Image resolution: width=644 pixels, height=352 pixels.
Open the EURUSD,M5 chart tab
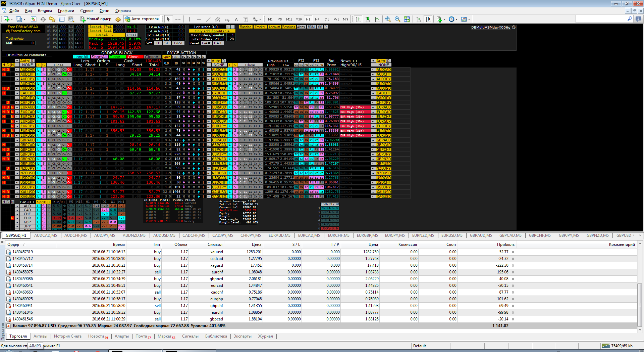tap(452, 235)
